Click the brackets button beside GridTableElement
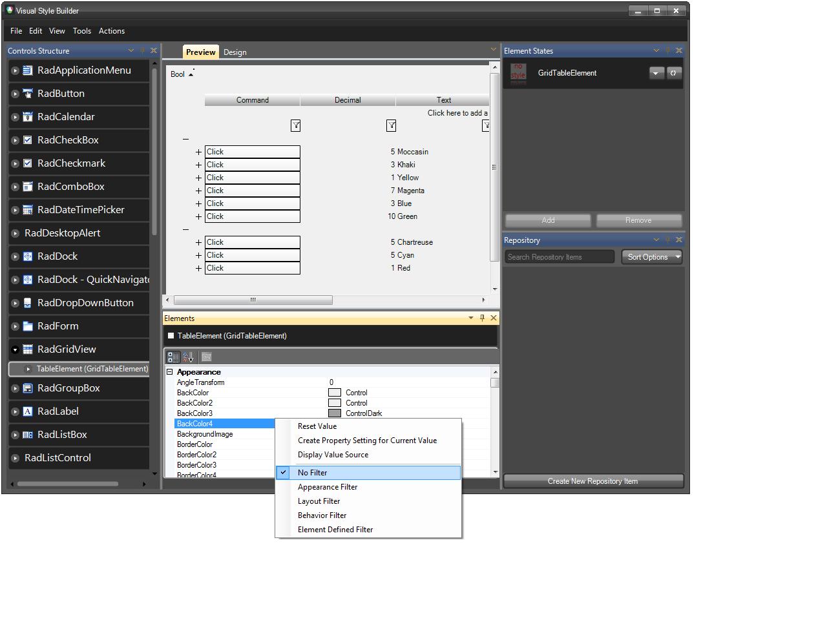 pyautogui.click(x=673, y=73)
